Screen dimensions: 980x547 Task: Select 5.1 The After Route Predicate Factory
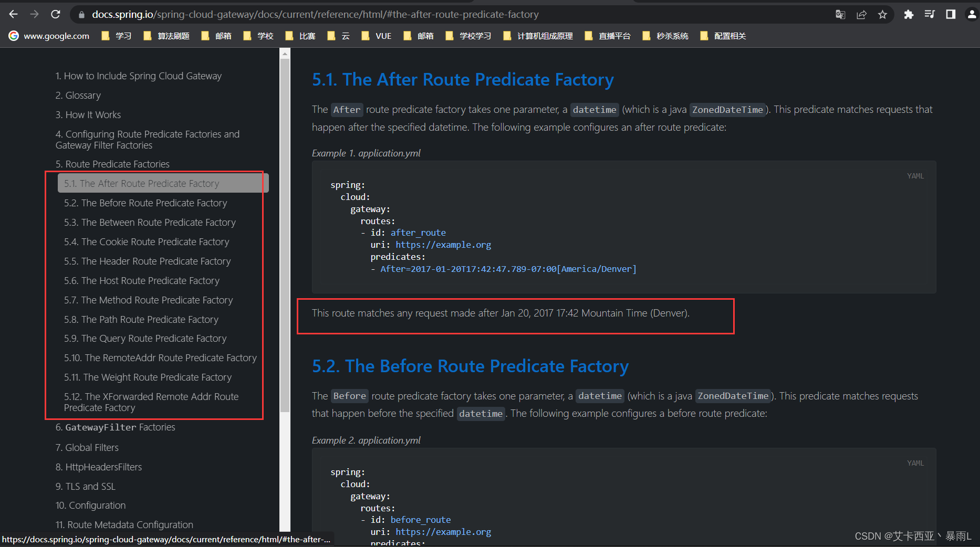coord(163,183)
